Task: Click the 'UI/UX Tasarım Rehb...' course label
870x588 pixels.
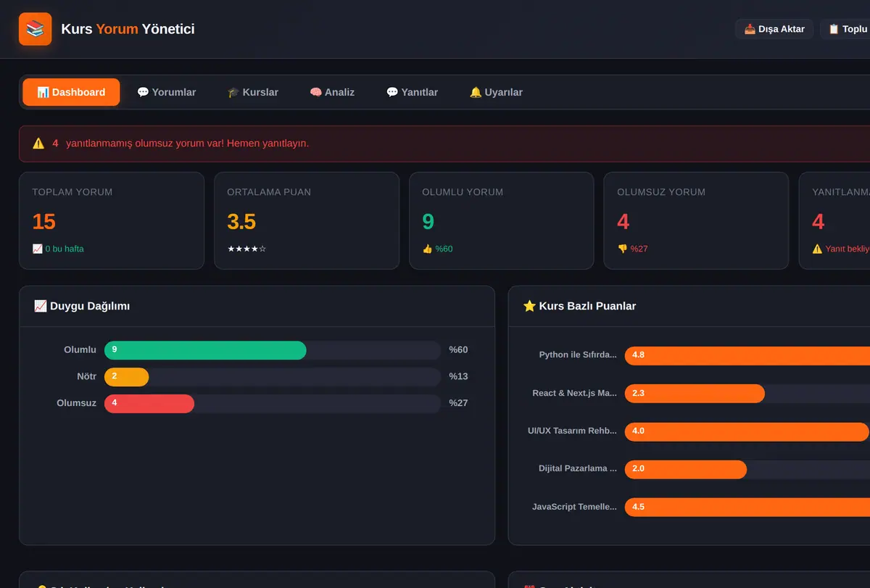Action: [573, 431]
